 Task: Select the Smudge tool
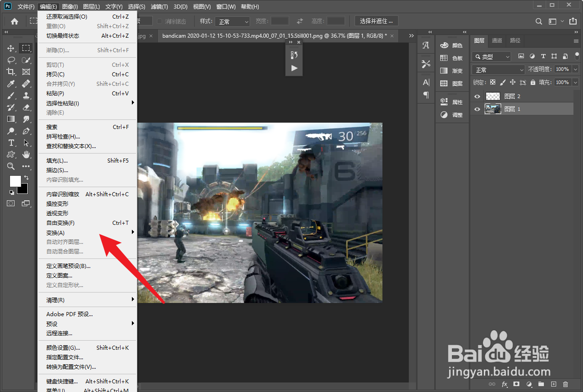coord(26,119)
